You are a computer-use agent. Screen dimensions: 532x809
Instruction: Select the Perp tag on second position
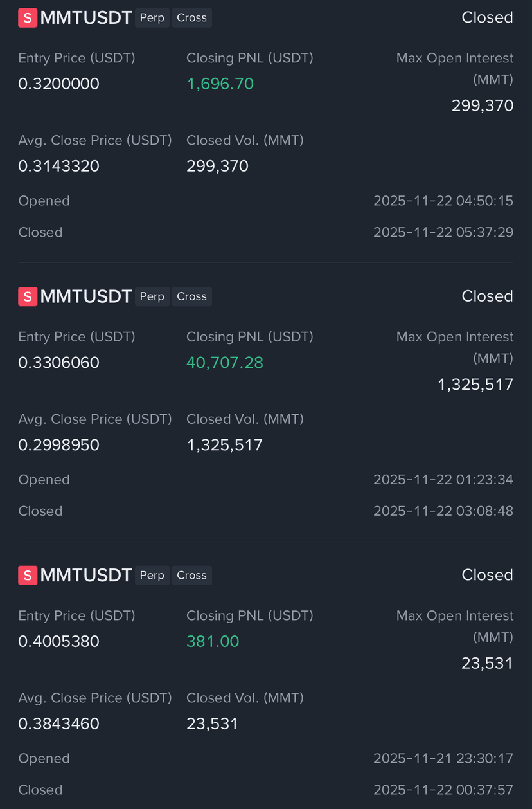click(x=152, y=296)
